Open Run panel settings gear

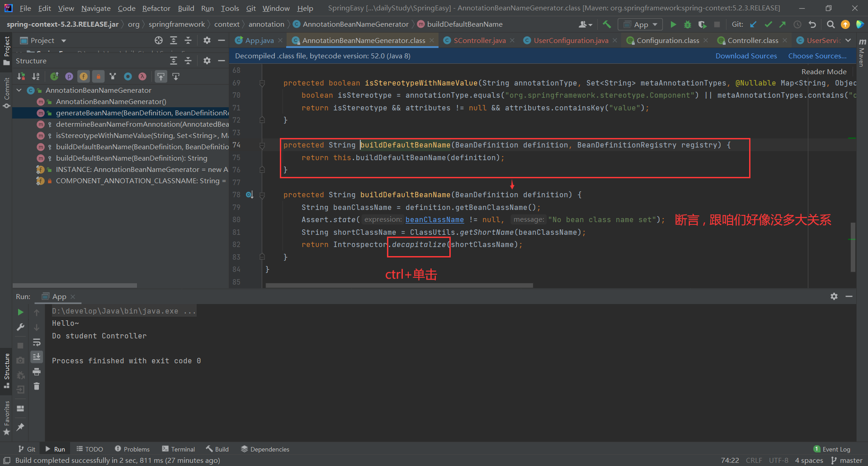(834, 296)
